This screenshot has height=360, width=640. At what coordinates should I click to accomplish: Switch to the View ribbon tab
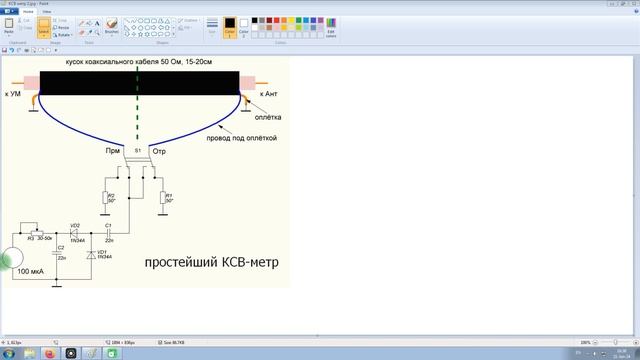(x=47, y=11)
